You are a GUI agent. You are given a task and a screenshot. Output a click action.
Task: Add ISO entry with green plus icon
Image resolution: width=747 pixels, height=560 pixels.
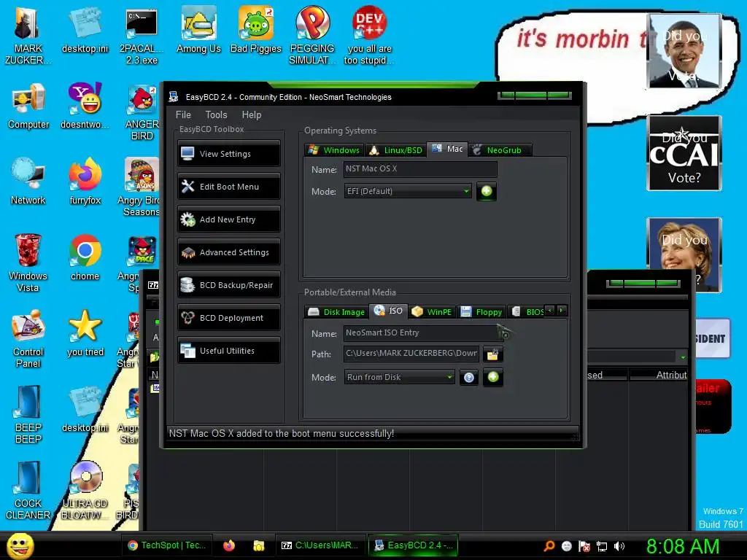(493, 377)
